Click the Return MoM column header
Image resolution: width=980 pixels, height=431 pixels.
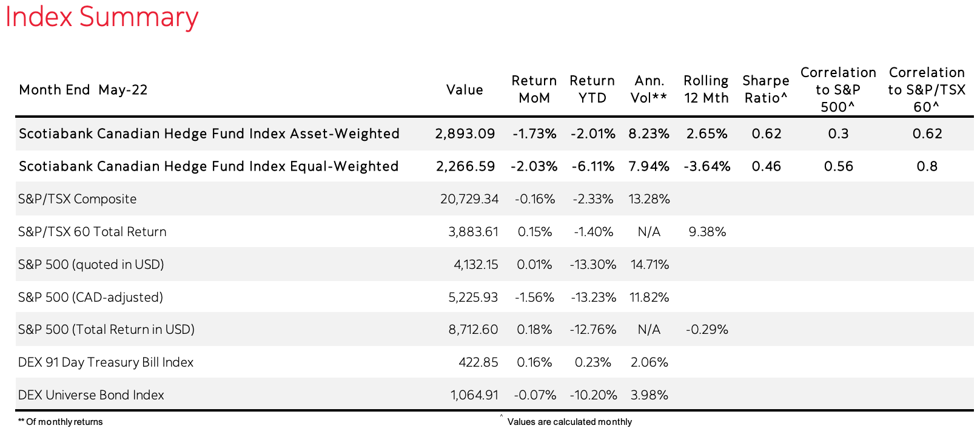(534, 89)
